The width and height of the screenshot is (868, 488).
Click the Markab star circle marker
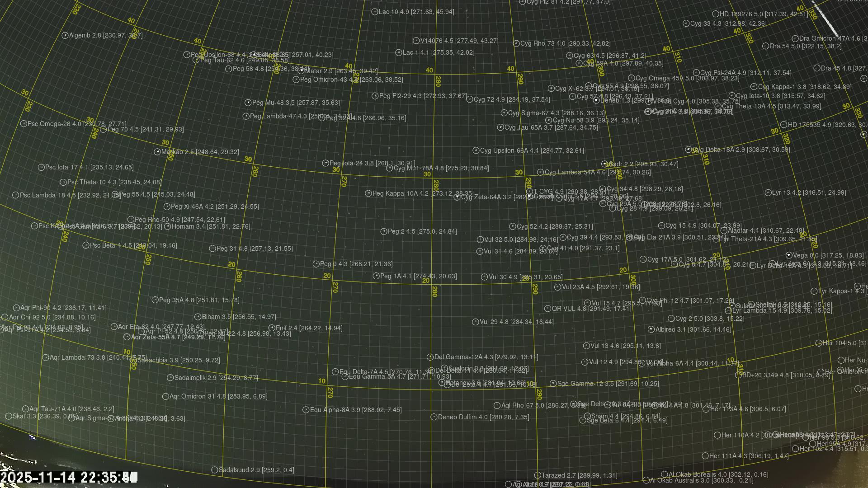157,152
